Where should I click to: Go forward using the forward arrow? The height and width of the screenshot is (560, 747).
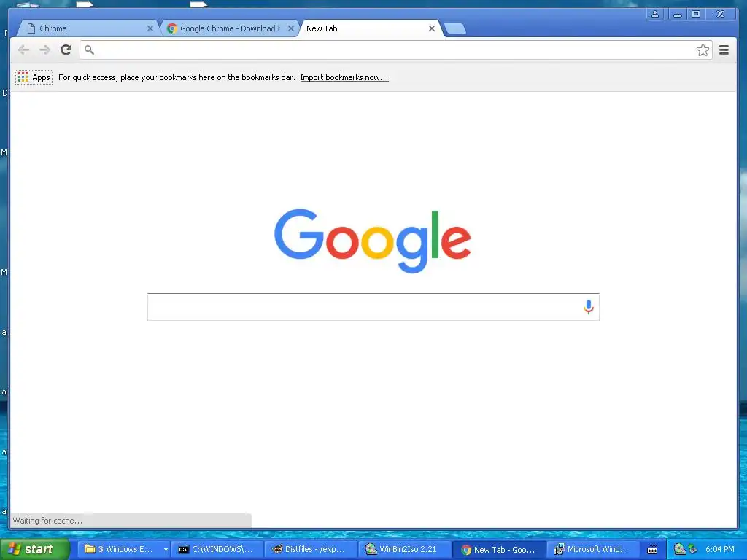44,50
